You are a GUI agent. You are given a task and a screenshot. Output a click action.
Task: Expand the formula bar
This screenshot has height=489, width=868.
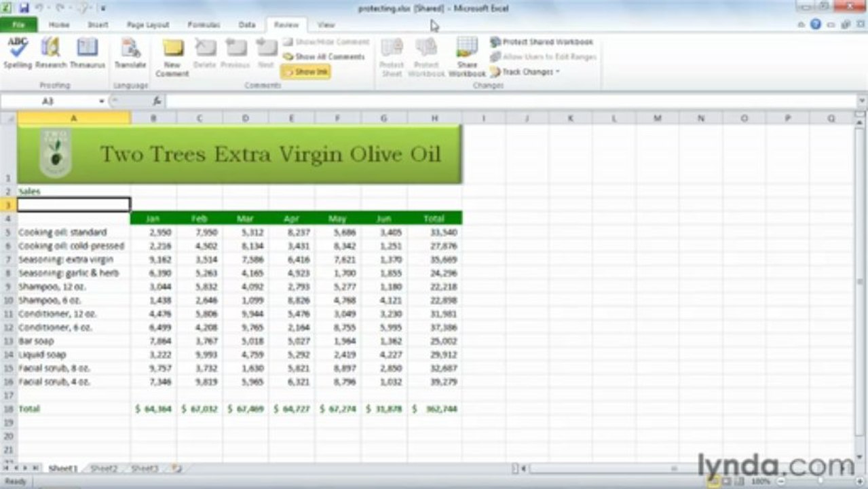862,101
